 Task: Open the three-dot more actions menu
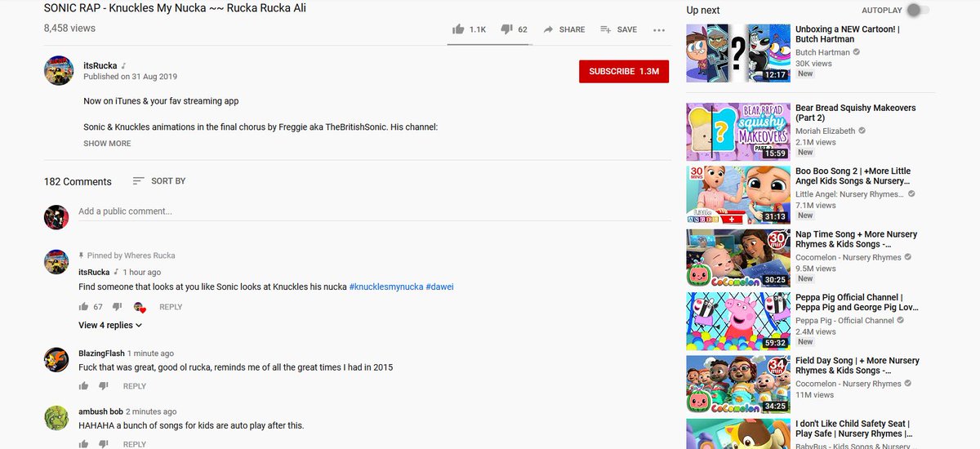click(x=659, y=30)
